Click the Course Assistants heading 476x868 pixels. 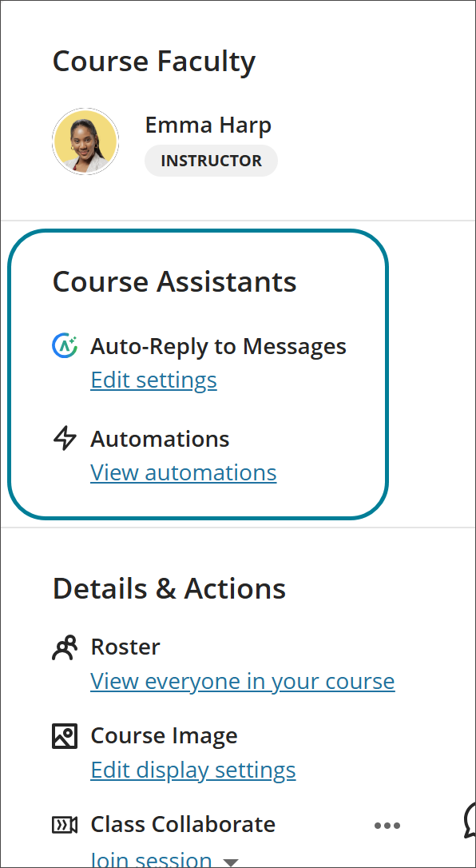(x=174, y=281)
